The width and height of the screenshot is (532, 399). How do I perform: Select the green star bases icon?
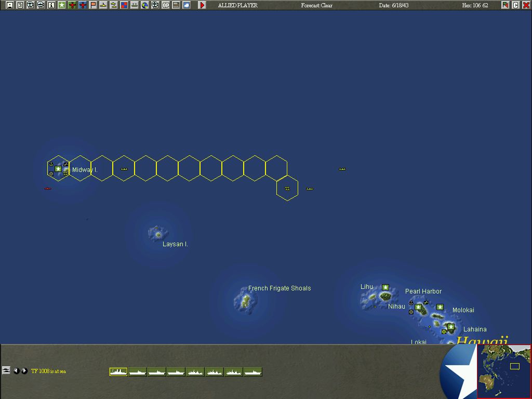(62, 5)
